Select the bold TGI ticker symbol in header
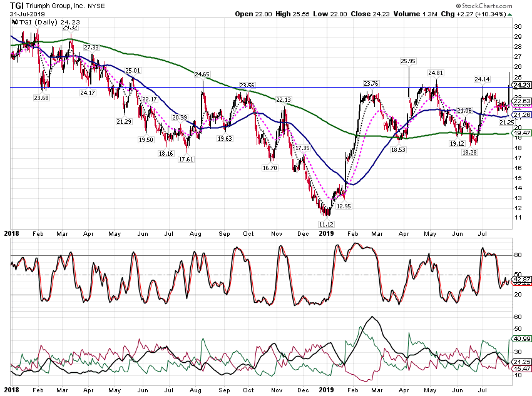 (17, 6)
